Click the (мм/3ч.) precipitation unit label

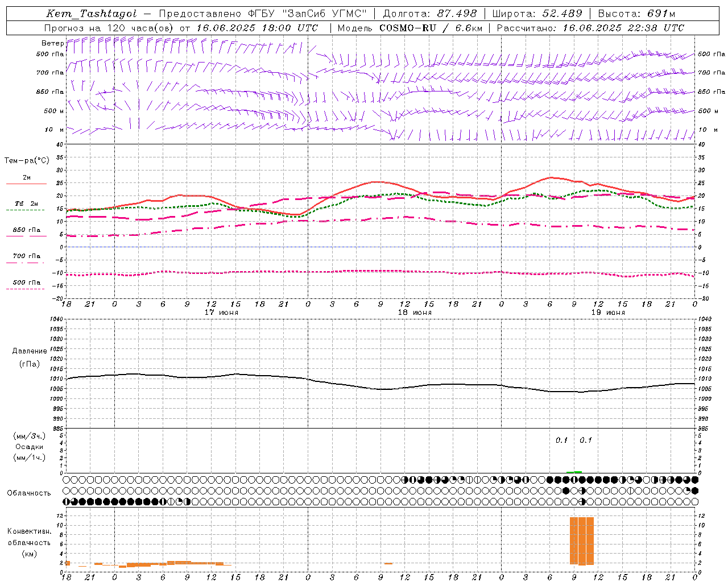coord(30,436)
